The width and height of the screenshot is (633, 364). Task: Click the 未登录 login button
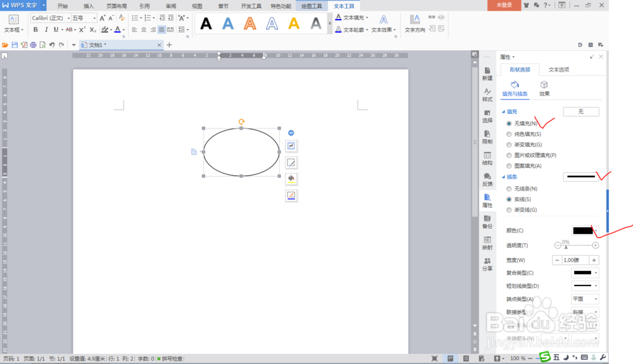pyautogui.click(x=504, y=5)
